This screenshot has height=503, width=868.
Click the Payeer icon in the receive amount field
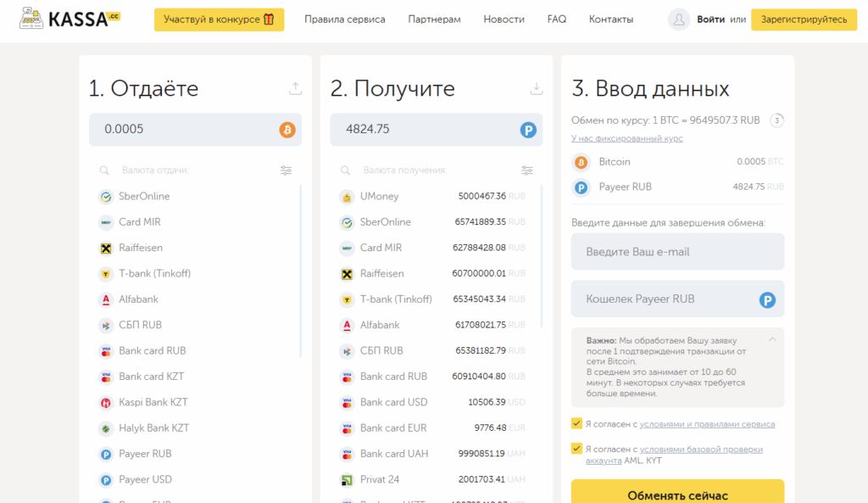click(528, 130)
